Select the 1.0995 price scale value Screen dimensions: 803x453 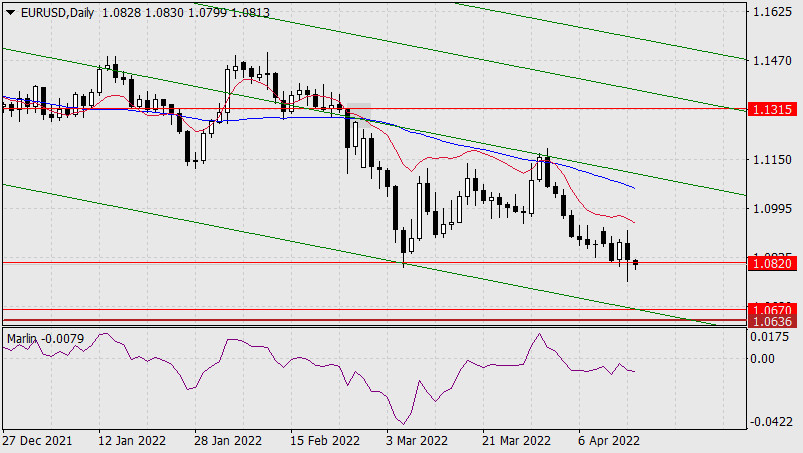pyautogui.click(x=773, y=209)
